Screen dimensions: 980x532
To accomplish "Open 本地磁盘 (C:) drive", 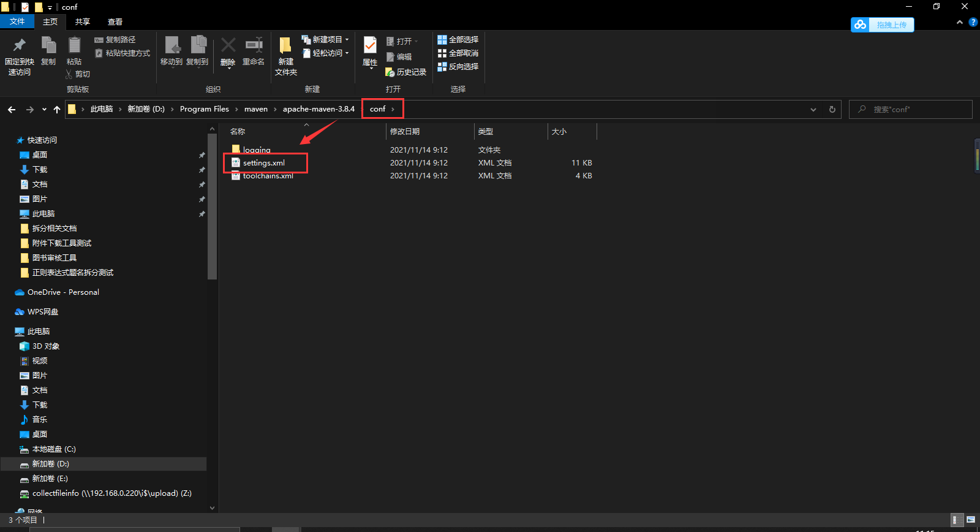I will tap(54, 449).
